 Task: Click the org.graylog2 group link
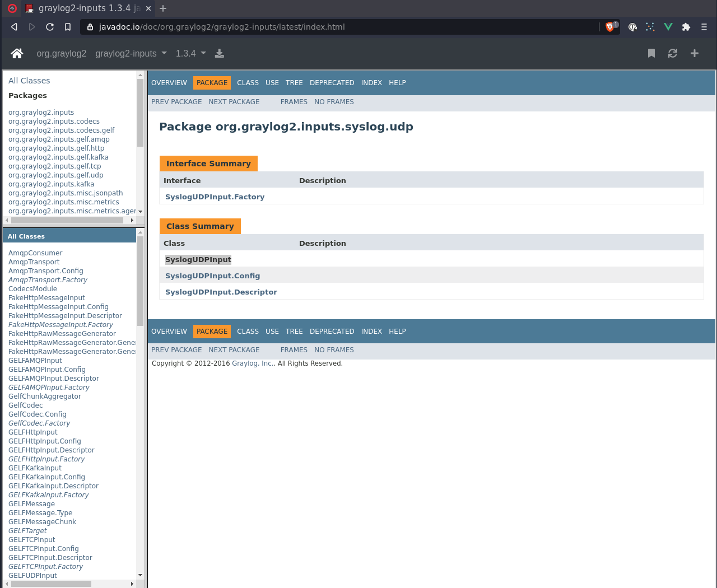[62, 53]
